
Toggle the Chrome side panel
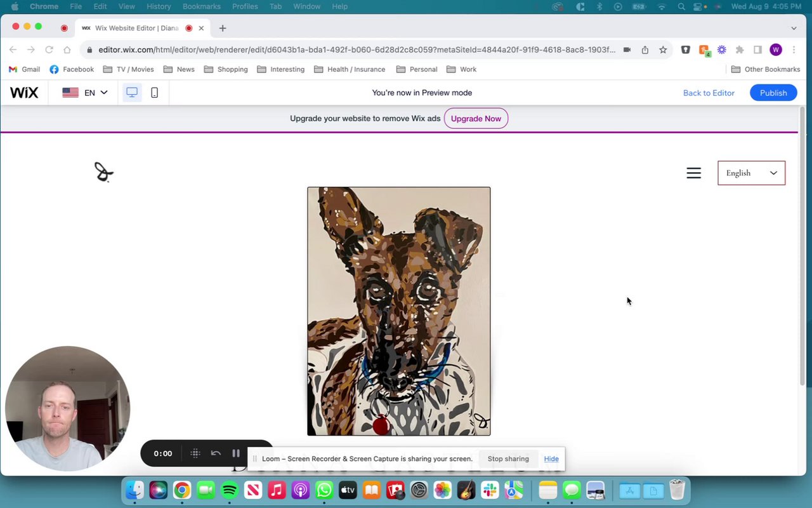(x=757, y=50)
